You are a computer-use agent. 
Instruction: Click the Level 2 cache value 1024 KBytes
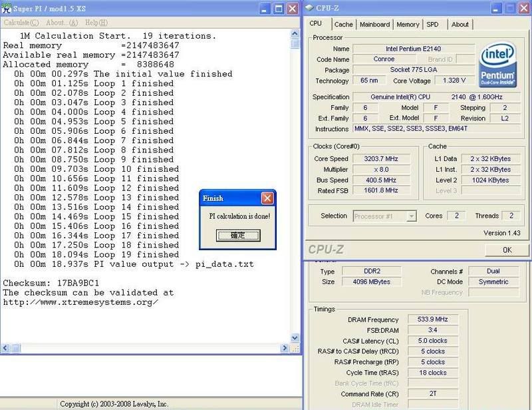coord(491,180)
